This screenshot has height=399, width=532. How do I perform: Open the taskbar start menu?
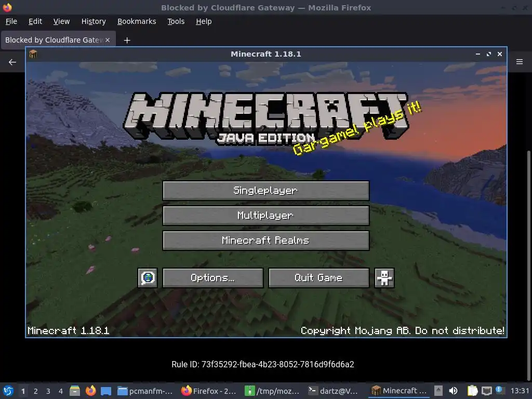tap(8, 391)
